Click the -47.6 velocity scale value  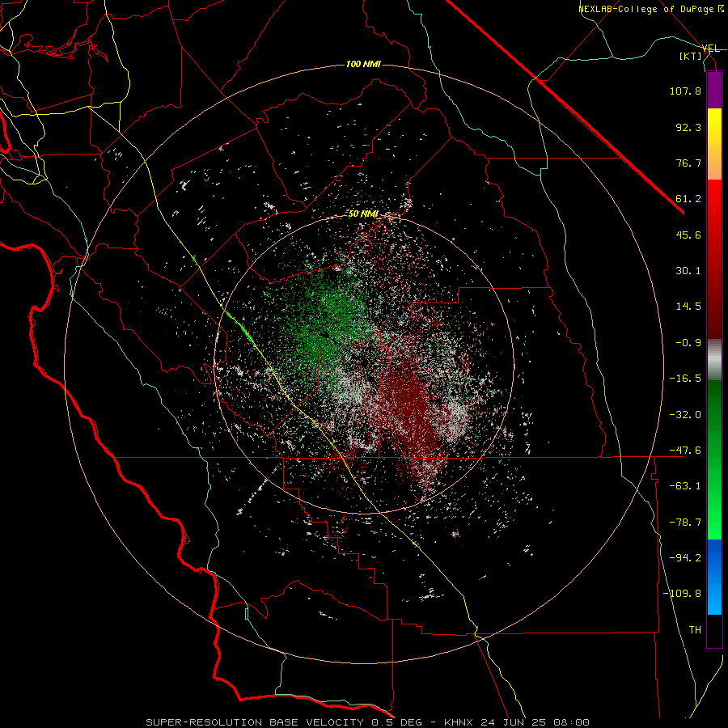(x=685, y=451)
